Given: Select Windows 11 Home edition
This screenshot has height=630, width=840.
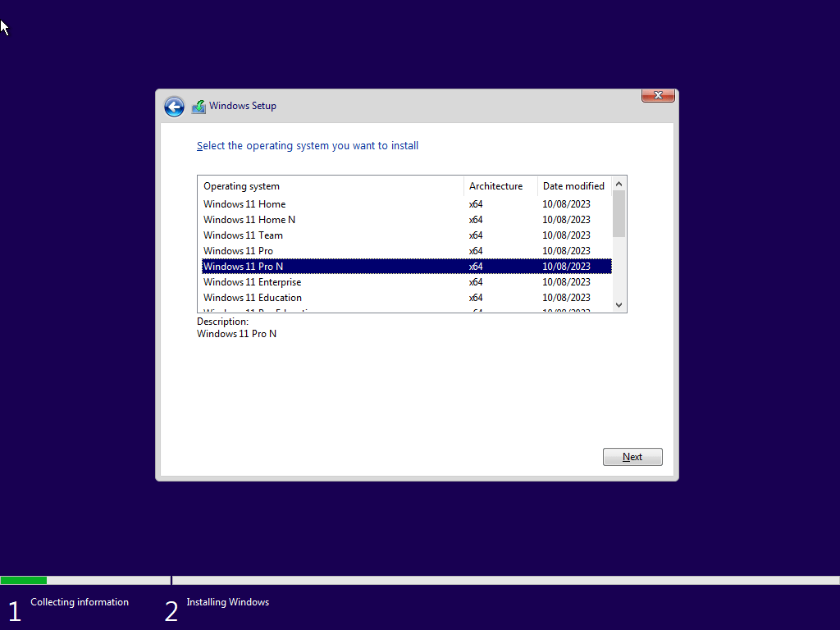Looking at the screenshot, I should click(x=407, y=204).
